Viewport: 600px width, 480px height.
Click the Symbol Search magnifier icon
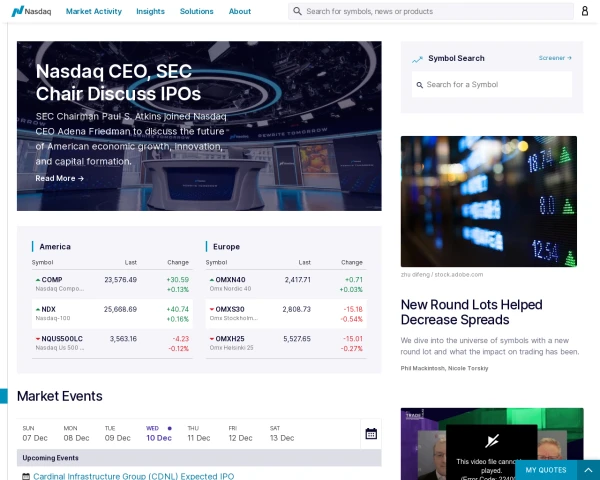[419, 84]
